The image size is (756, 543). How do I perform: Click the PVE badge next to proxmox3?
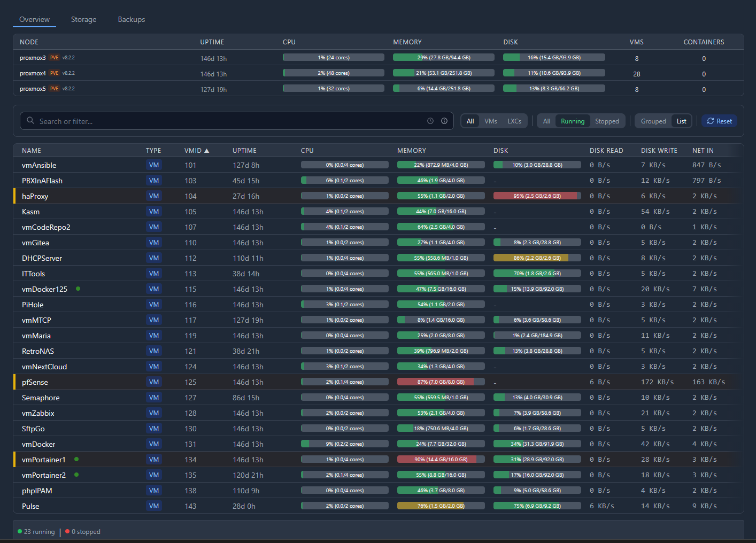[55, 58]
